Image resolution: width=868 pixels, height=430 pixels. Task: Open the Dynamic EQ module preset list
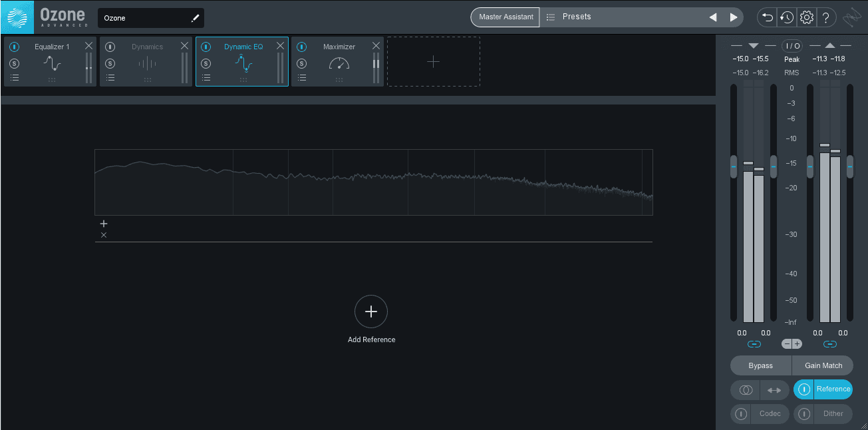pyautogui.click(x=206, y=78)
